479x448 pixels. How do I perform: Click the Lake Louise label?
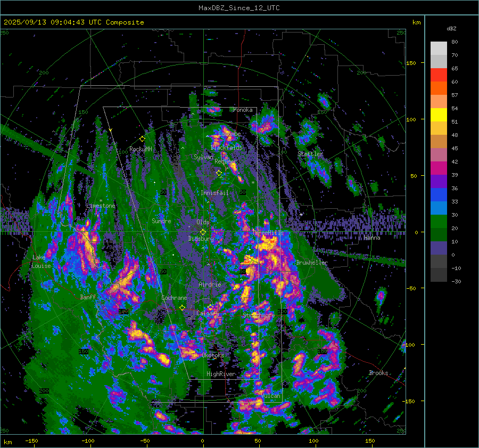click(x=41, y=262)
